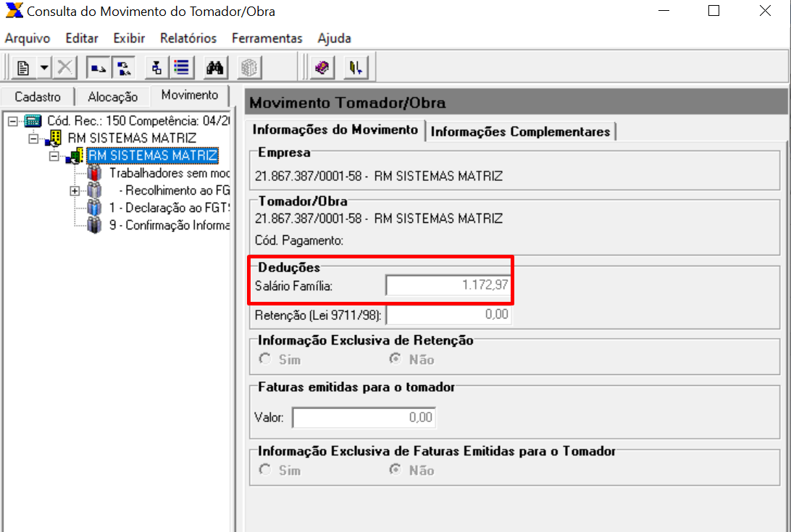Switch to the Cadastro tab

(x=38, y=97)
